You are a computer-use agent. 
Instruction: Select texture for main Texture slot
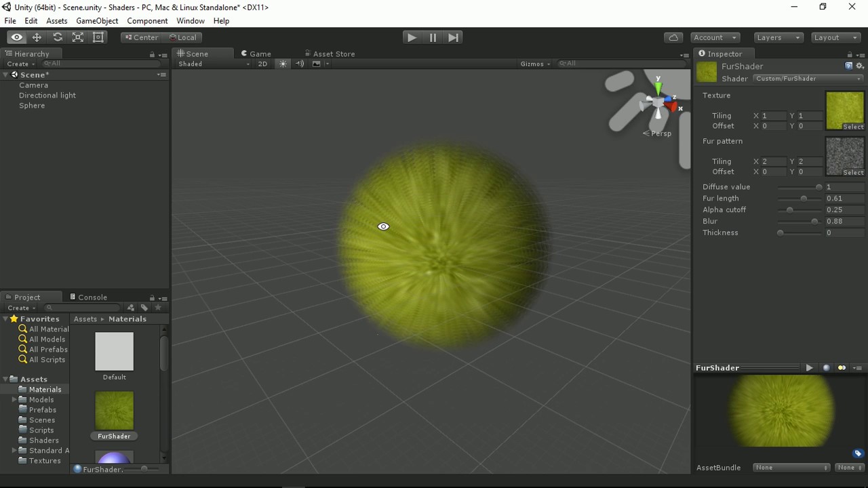(x=853, y=127)
